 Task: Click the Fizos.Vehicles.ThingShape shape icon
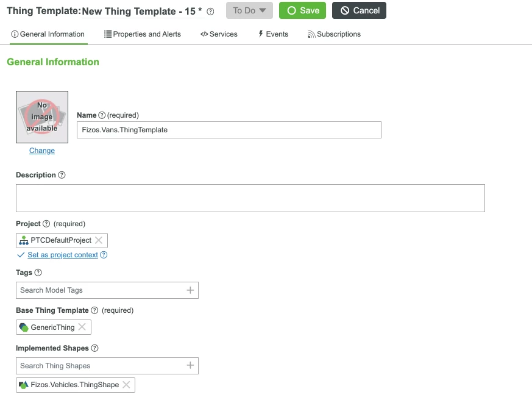pyautogui.click(x=24, y=385)
